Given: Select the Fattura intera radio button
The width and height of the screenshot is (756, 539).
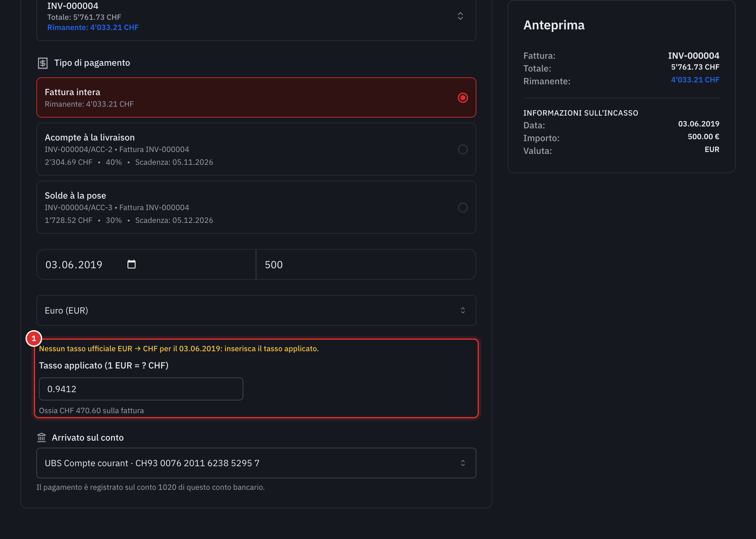Looking at the screenshot, I should (463, 98).
